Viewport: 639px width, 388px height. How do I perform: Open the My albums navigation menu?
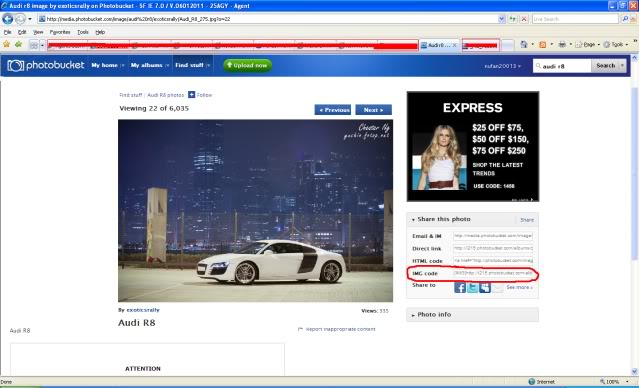pos(150,65)
